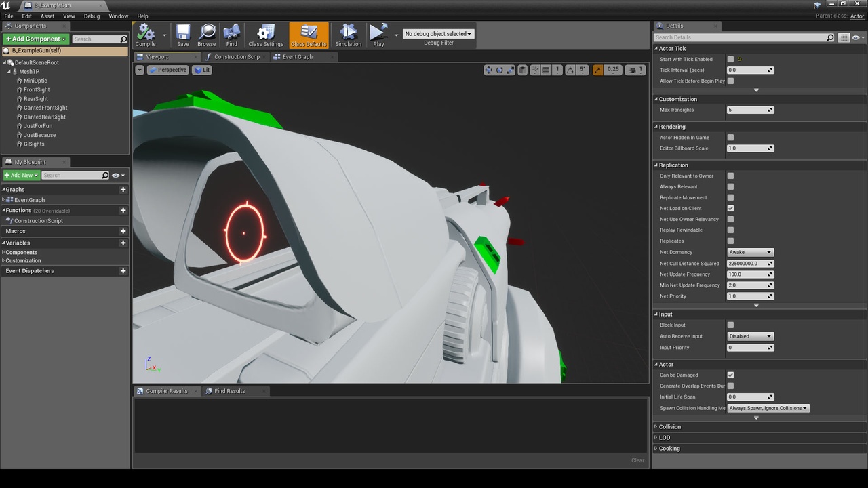
Task: Enable the Net Use Owner Relevancy checkbox
Action: coord(730,219)
